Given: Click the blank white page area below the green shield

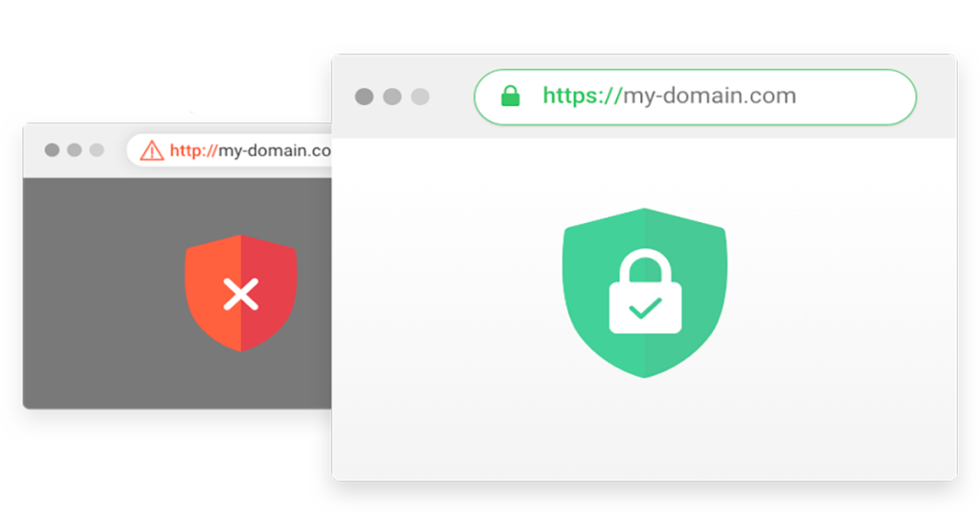Looking at the screenshot, I should (644, 431).
